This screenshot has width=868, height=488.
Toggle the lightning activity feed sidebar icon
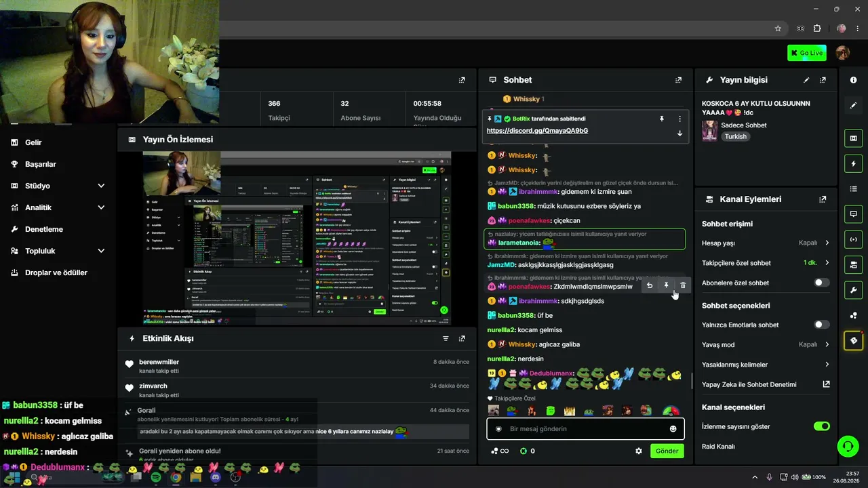(853, 163)
